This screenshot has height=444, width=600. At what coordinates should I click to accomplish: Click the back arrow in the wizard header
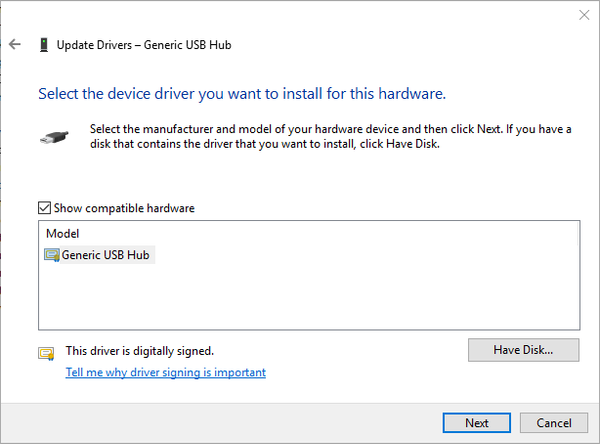(x=15, y=45)
